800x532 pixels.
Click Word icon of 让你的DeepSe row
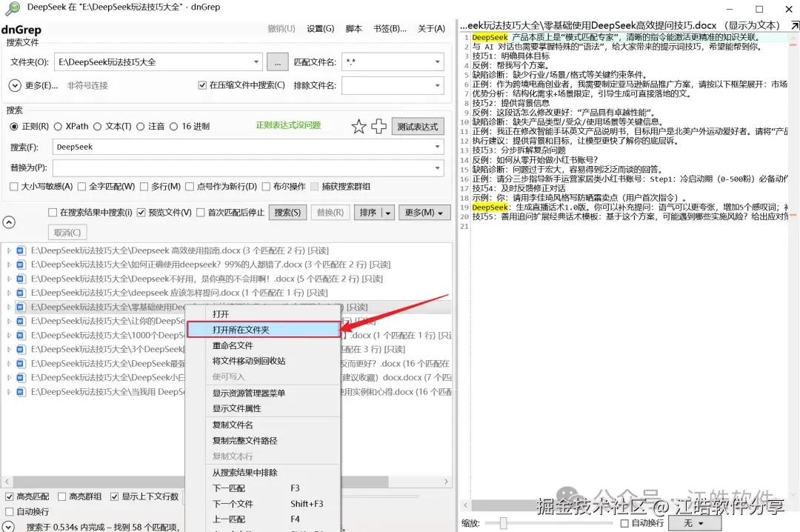tap(21, 321)
